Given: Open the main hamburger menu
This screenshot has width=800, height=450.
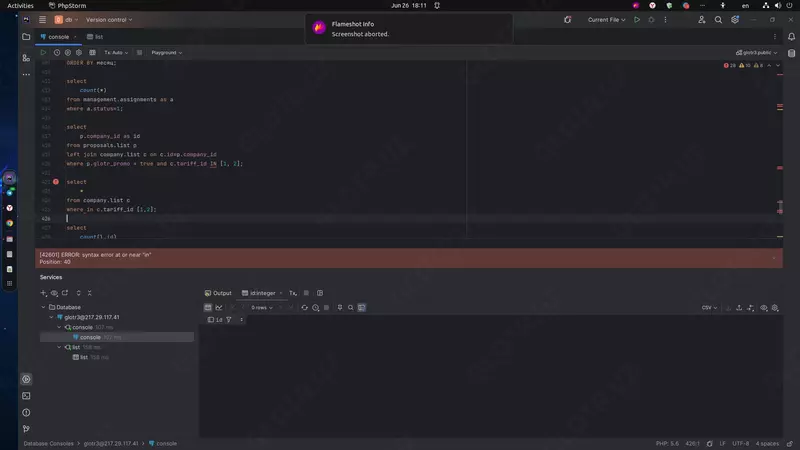Looking at the screenshot, I should point(41,19).
